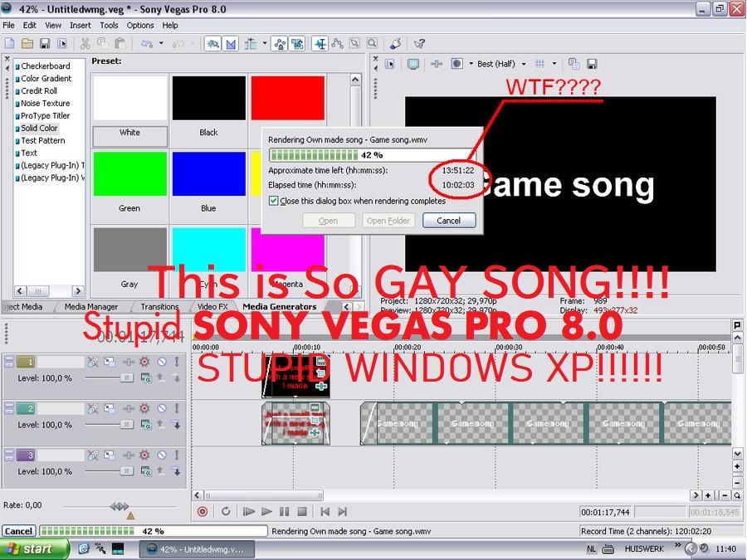This screenshot has width=747, height=560.
Task: Copy preview snapshot to clipboard icon
Action: (x=574, y=64)
